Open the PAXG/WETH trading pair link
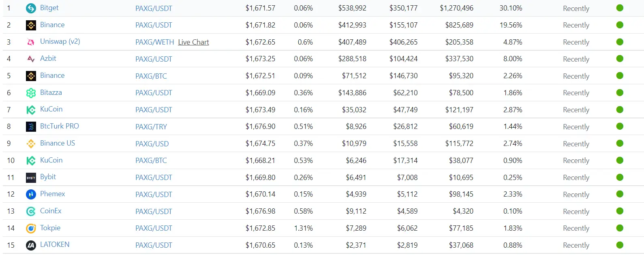 tap(154, 42)
